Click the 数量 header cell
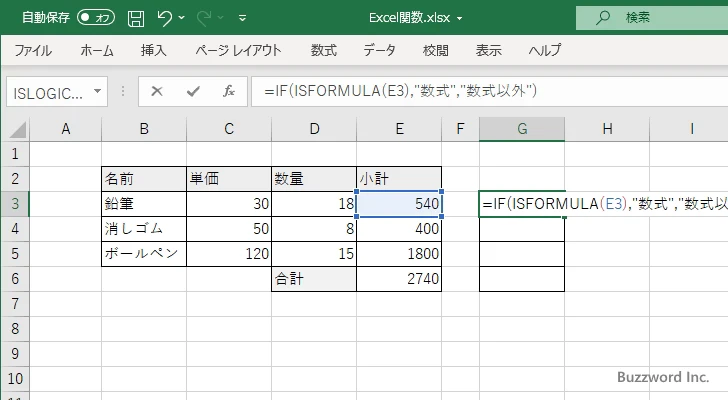 click(x=314, y=179)
